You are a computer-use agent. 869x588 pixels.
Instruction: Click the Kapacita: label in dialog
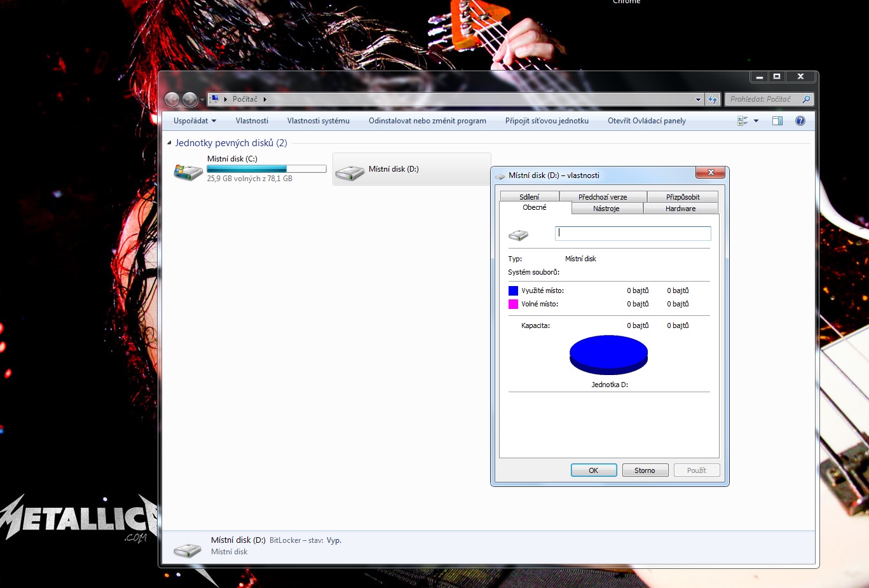coord(535,325)
